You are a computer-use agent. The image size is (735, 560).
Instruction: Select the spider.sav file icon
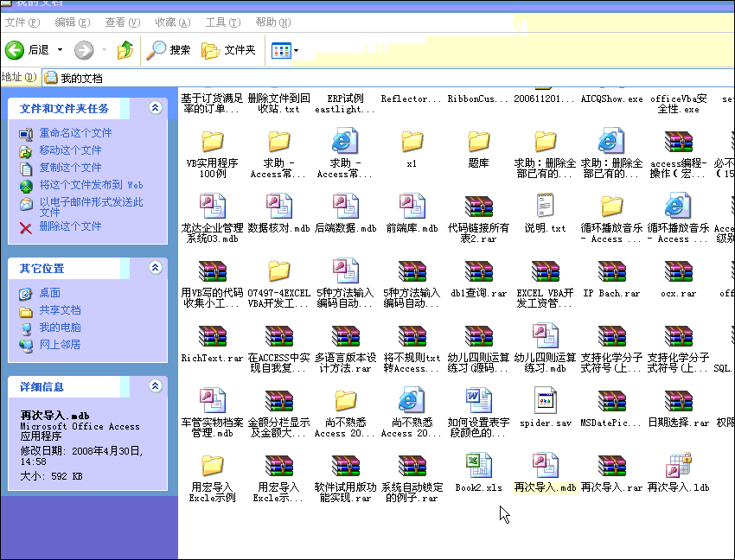click(545, 400)
